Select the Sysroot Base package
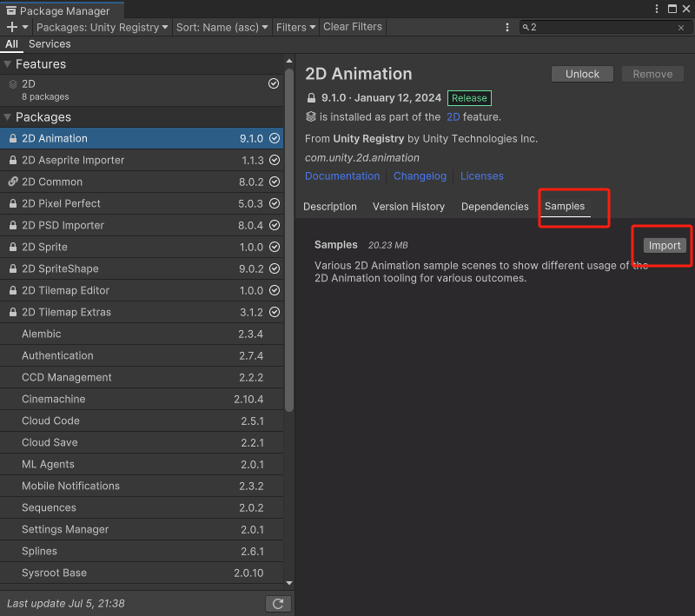 tap(142, 573)
